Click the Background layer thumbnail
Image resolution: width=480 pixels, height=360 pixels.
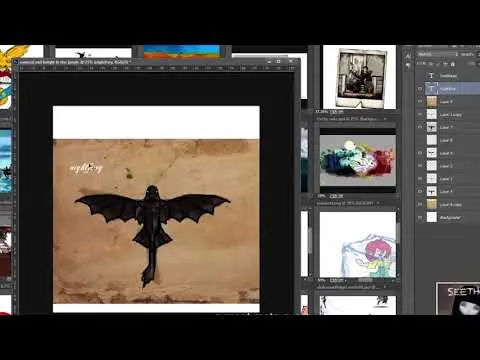coord(432,217)
